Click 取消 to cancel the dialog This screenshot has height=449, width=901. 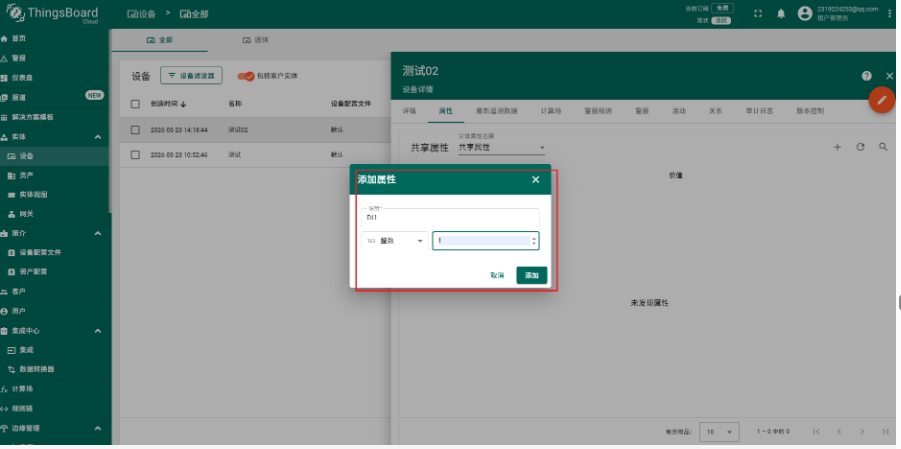click(497, 275)
